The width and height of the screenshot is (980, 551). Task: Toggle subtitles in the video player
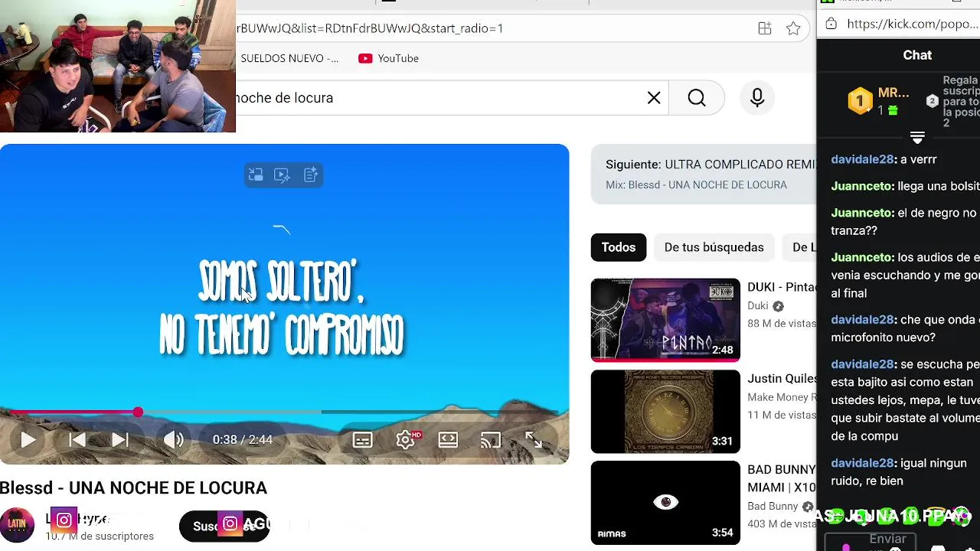(363, 440)
